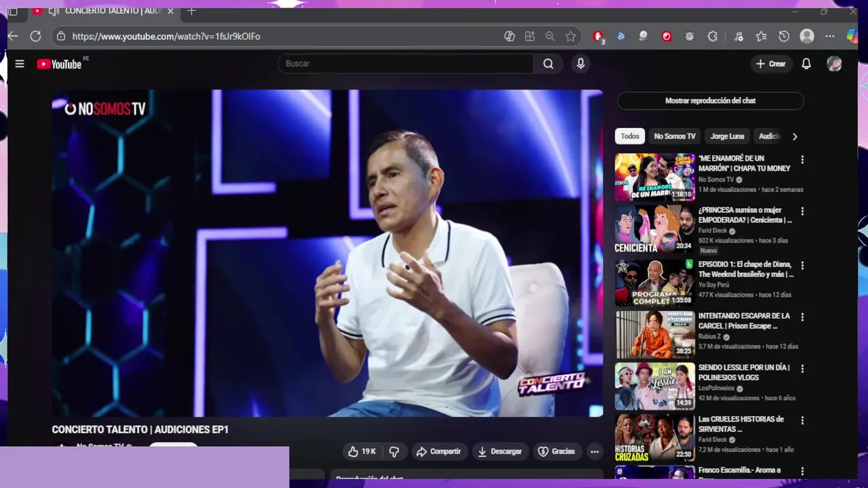Reload the page with refresh icon
Screen dimensions: 868x488
click(36, 36)
